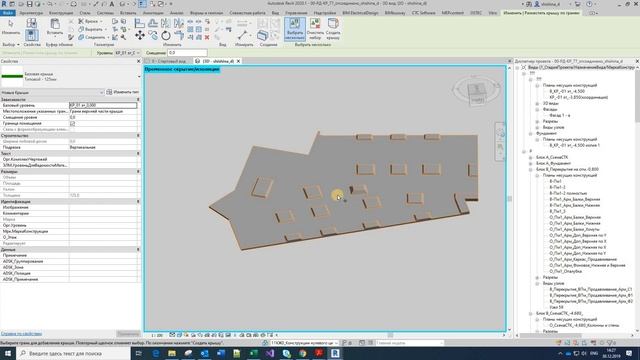Open the Файл (File) tab

coord(7,13)
